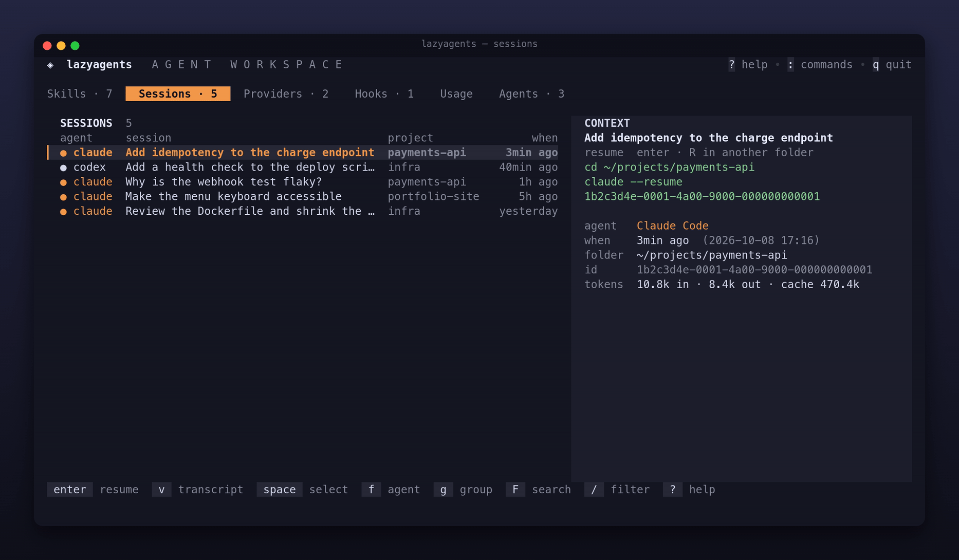The width and height of the screenshot is (959, 560).
Task: Click the 'portfolio-site' project cell
Action: 433,197
